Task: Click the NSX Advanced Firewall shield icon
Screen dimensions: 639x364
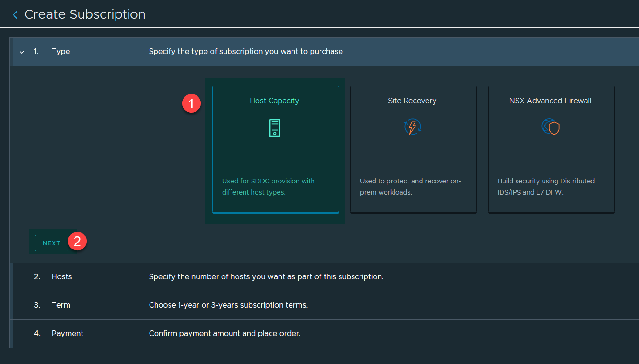Action: [x=550, y=127]
